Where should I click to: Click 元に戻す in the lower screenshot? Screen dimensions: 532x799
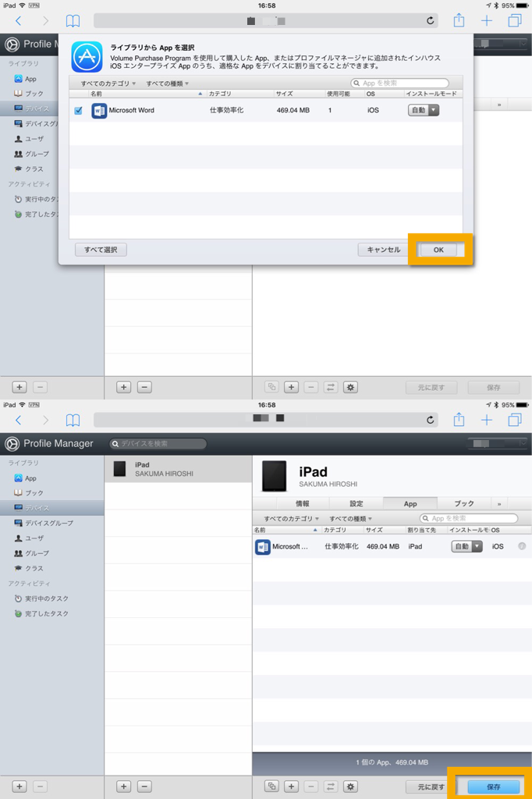(x=431, y=787)
